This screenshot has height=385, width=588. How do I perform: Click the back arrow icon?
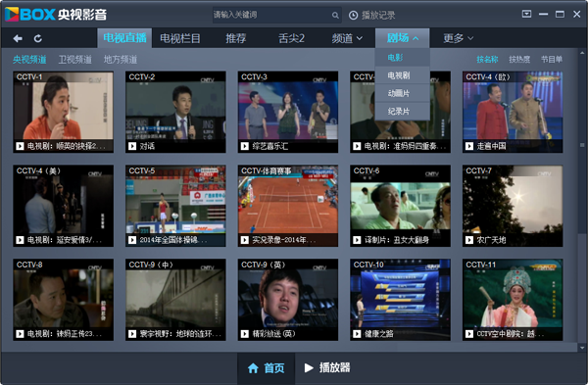click(x=18, y=38)
